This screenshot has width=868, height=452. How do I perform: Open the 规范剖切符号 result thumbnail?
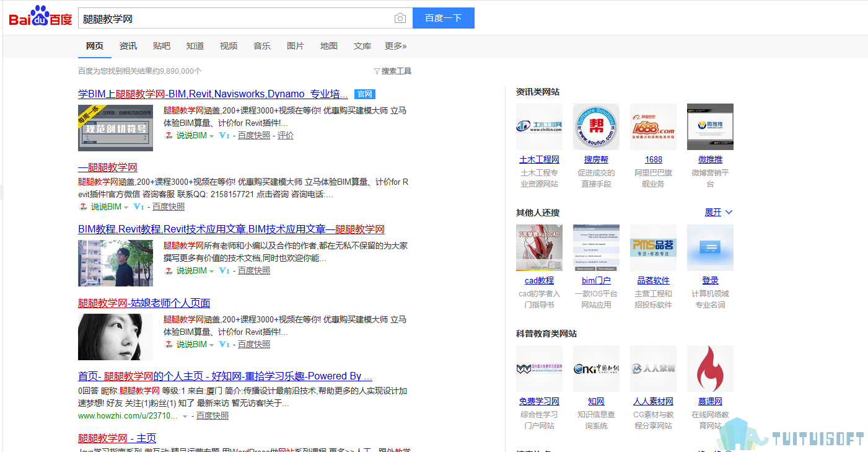pos(115,128)
